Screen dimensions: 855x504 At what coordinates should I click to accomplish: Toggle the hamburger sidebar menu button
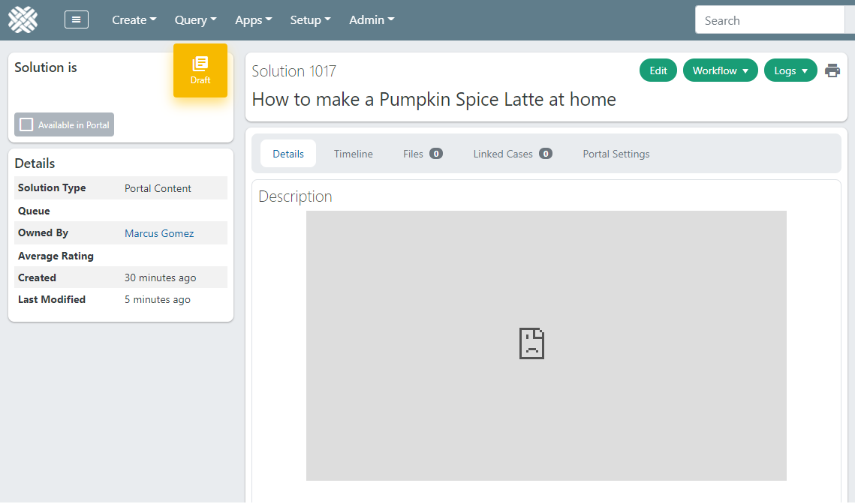(77, 20)
